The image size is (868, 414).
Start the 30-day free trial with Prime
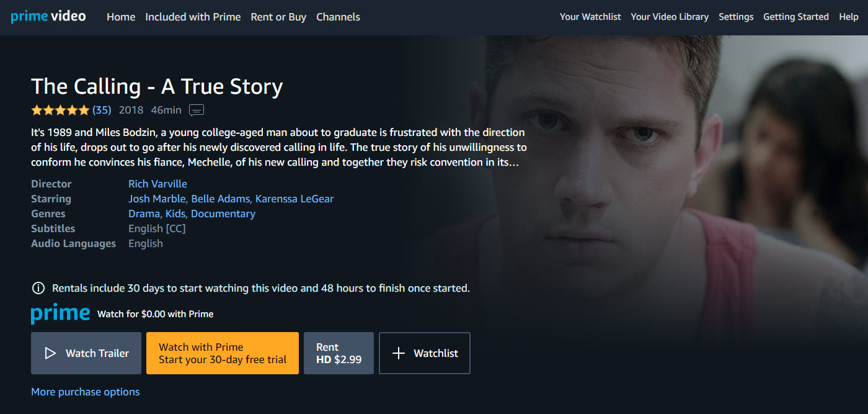pos(223,353)
